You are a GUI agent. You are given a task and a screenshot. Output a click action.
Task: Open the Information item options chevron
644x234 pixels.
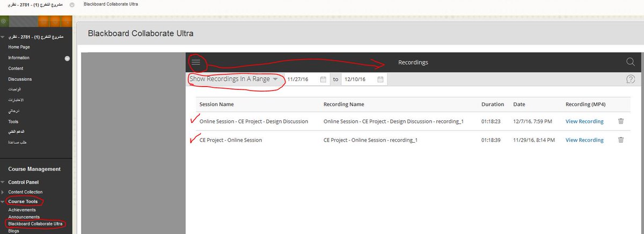(67, 58)
